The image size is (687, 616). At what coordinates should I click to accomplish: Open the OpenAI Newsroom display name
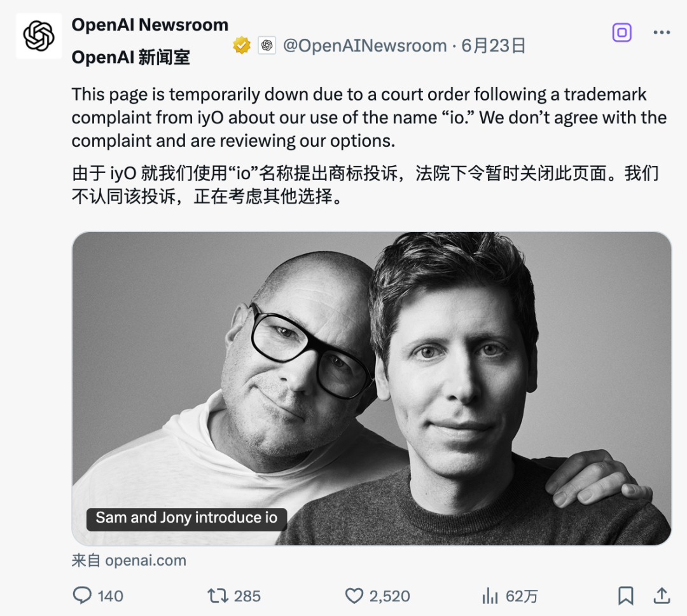tap(150, 25)
